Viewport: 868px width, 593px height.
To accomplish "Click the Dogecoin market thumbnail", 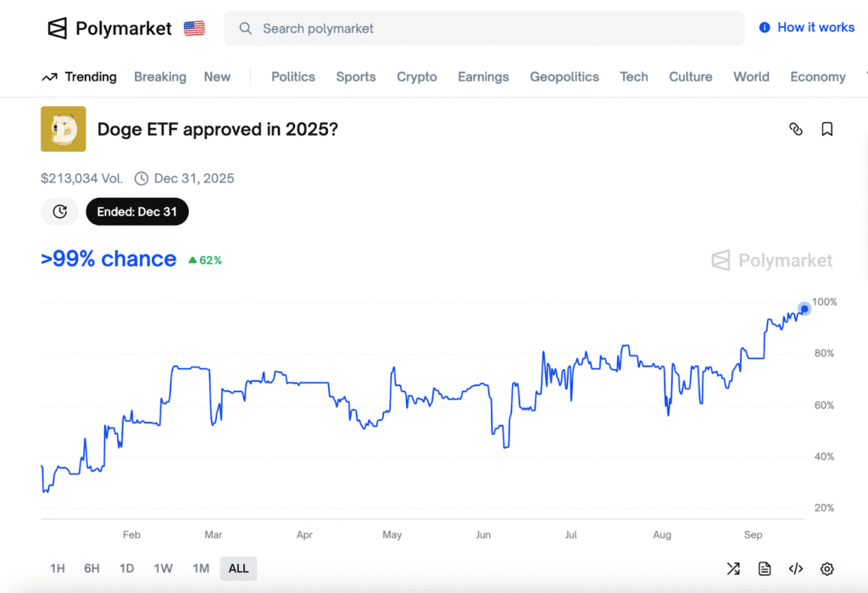I will tap(64, 129).
